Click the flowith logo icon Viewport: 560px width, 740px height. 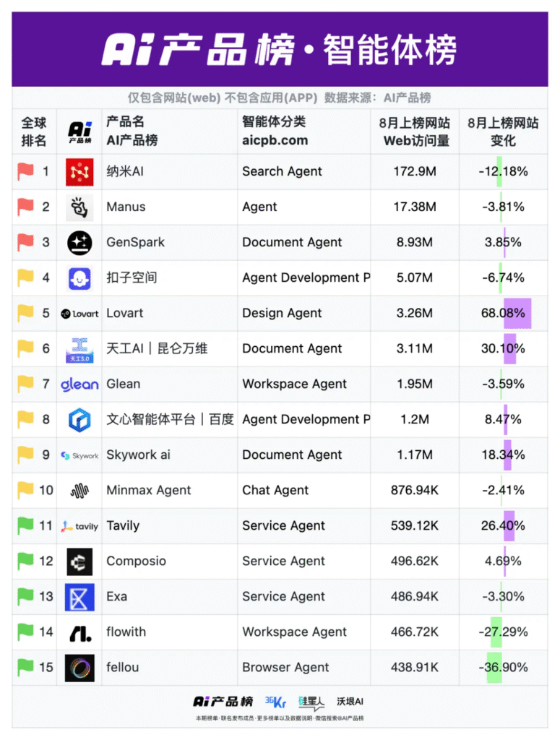tap(80, 633)
